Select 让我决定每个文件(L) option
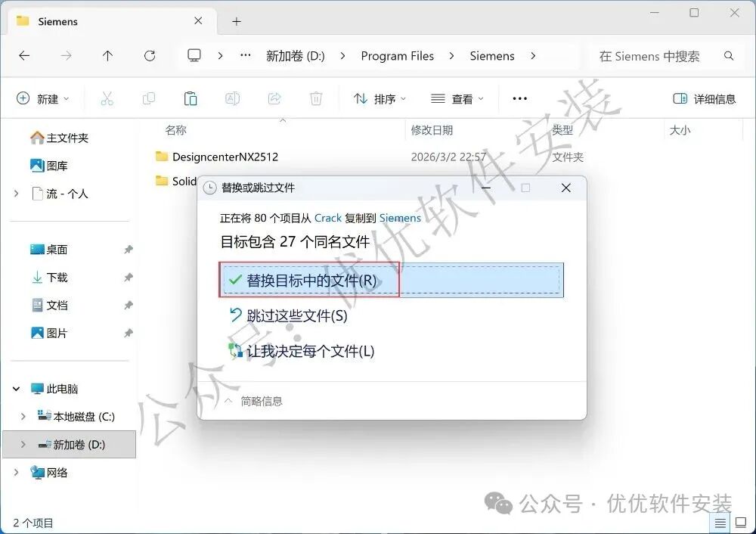The height and width of the screenshot is (534, 756). pyautogui.click(x=302, y=351)
